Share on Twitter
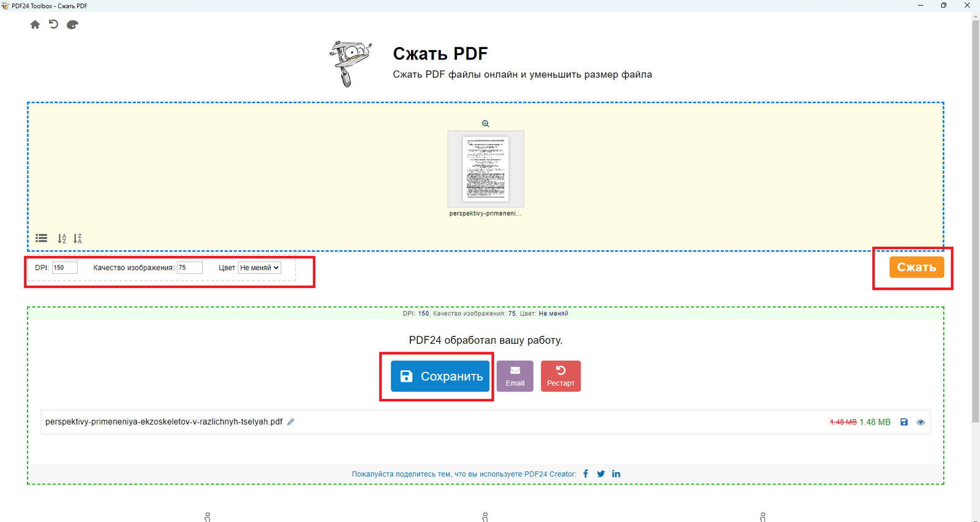Image resolution: width=980 pixels, height=522 pixels. [601, 474]
